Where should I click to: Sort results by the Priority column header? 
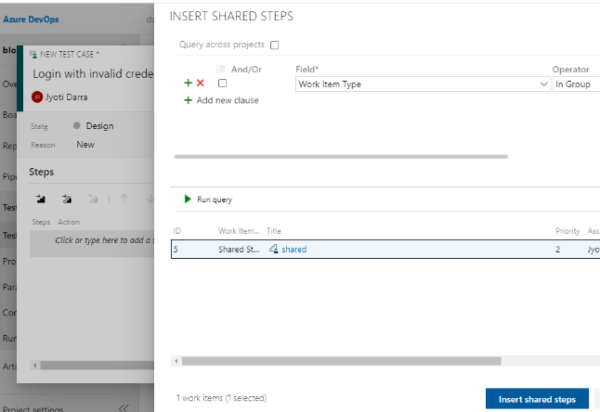pos(567,230)
